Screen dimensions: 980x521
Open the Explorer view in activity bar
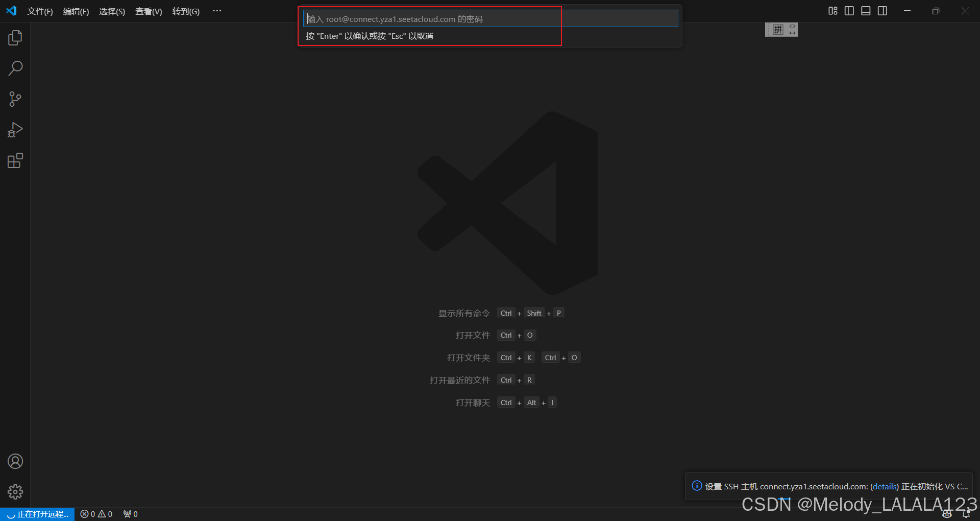click(x=15, y=38)
